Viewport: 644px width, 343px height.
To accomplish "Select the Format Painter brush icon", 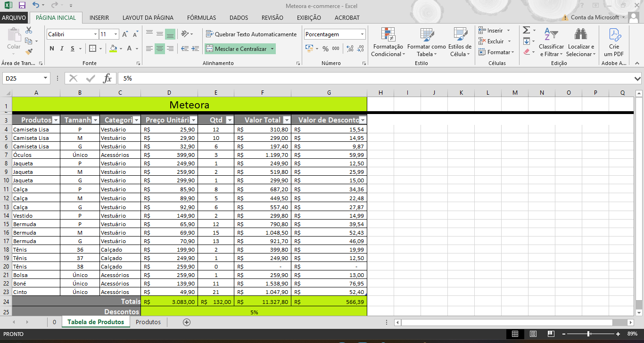I will pos(29,51).
